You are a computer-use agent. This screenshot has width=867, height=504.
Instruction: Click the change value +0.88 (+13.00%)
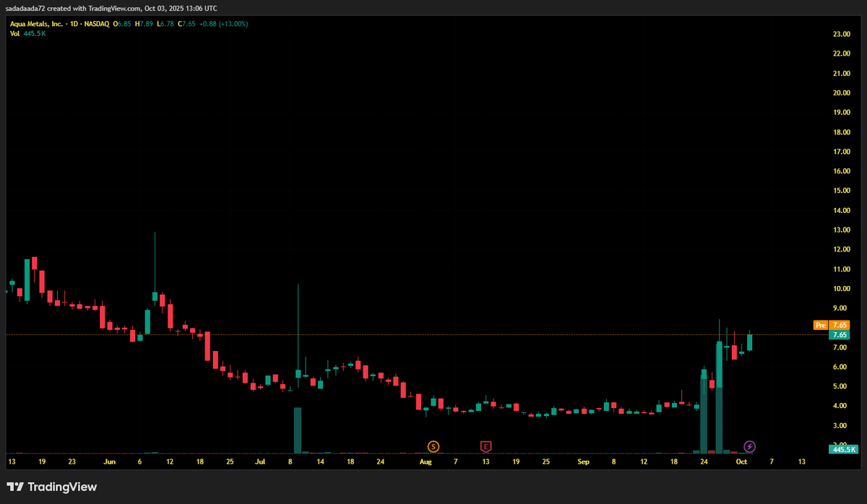click(x=225, y=24)
